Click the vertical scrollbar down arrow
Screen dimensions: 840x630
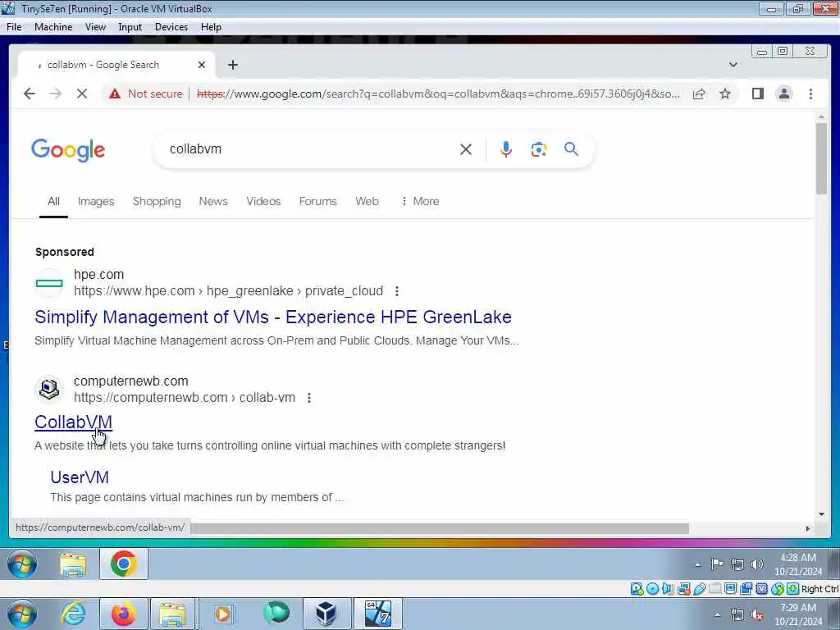[821, 514]
